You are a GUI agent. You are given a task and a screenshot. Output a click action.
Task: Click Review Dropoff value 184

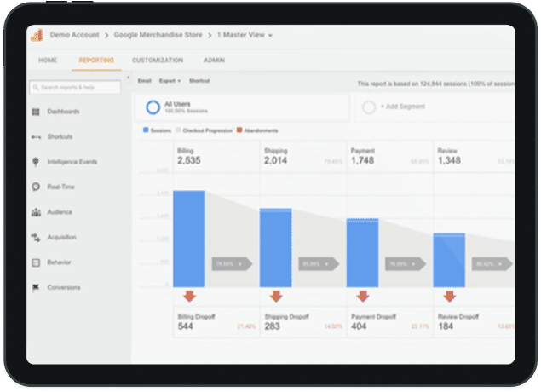coord(446,326)
